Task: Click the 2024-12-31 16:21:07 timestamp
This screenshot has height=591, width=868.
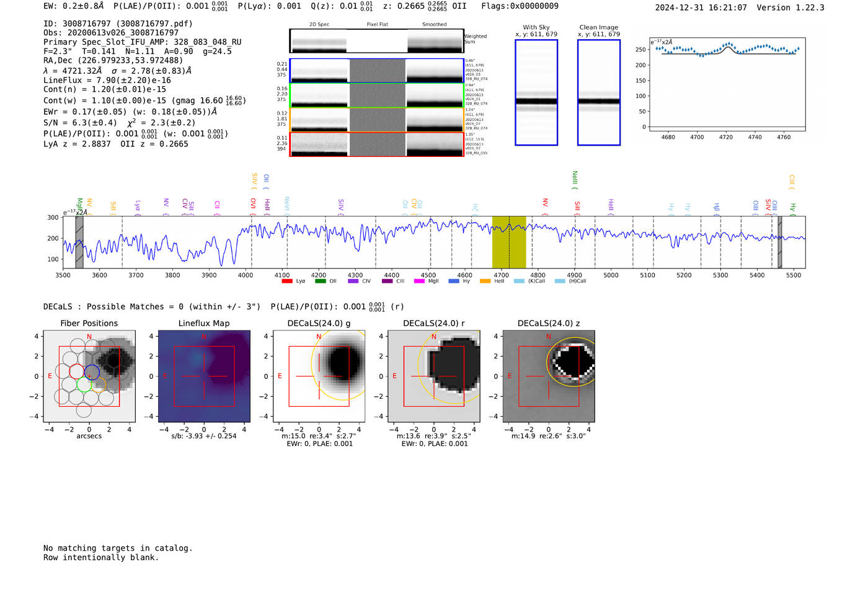Action: pos(701,7)
